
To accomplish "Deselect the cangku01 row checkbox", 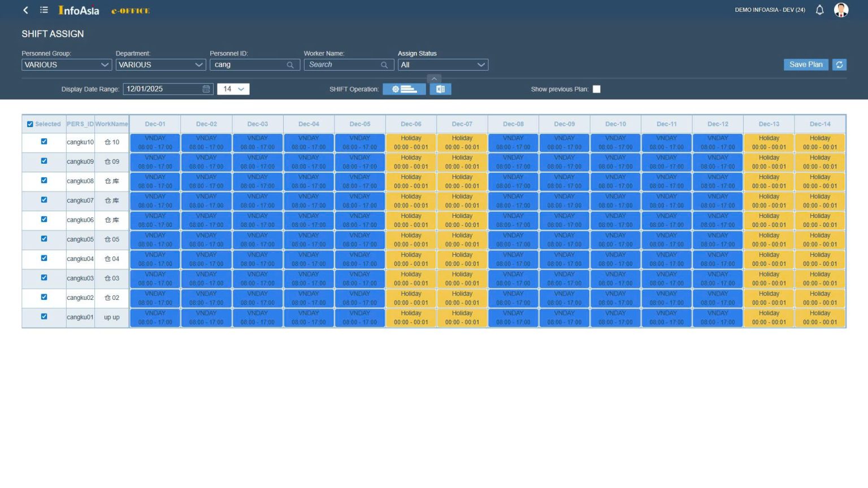I will 44,317.
